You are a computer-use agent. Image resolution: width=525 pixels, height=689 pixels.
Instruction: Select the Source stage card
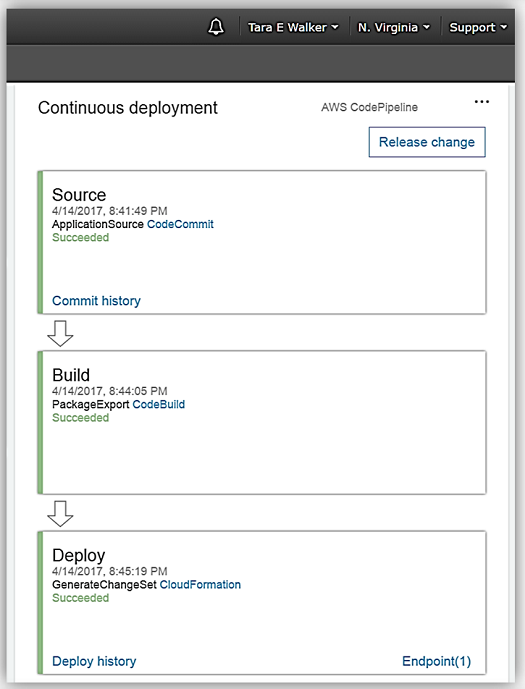point(262,242)
